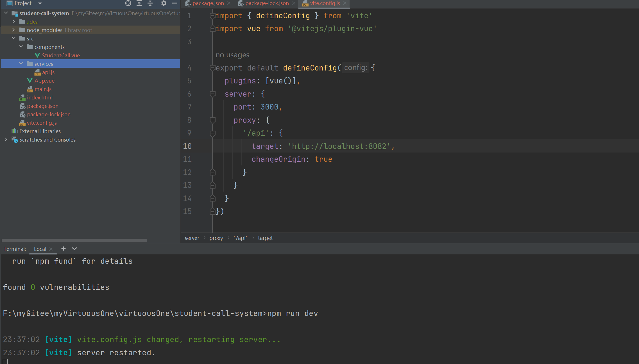
Task: Expand the .idea folder
Action: click(x=13, y=21)
